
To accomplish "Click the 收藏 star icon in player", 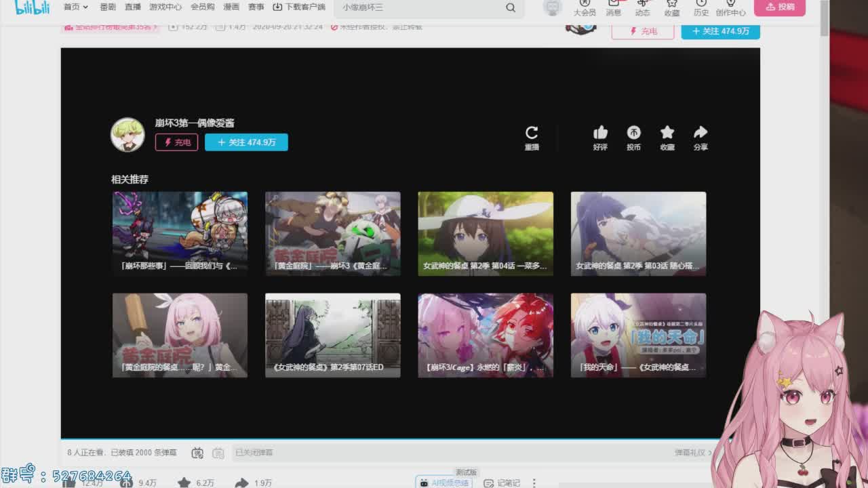I will [667, 138].
